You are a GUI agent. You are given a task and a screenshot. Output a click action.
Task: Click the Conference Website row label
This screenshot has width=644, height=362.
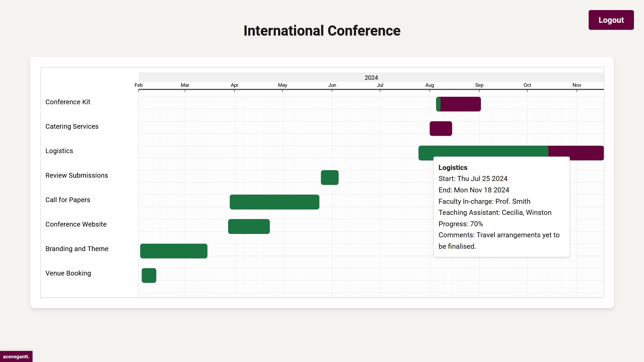76,224
